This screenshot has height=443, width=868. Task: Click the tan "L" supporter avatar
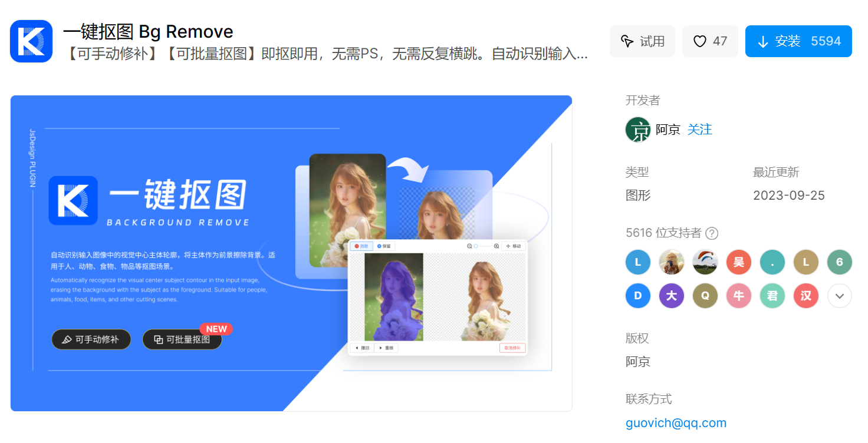coord(805,262)
